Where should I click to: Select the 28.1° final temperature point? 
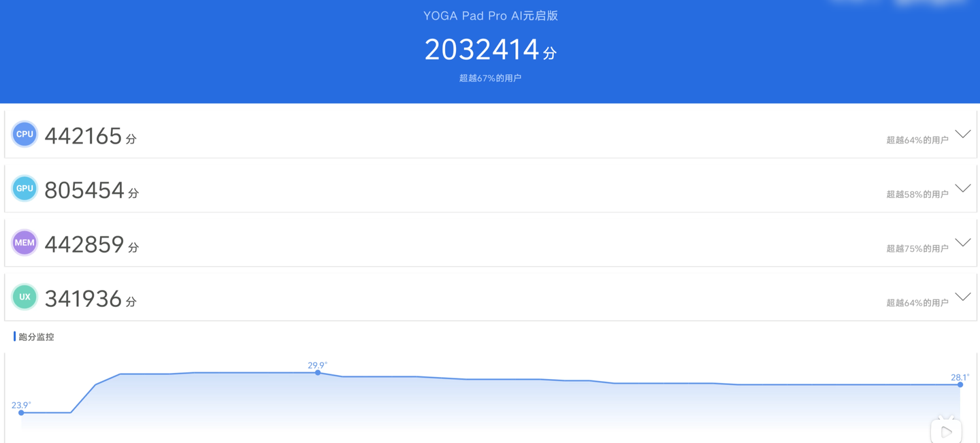[960, 384]
